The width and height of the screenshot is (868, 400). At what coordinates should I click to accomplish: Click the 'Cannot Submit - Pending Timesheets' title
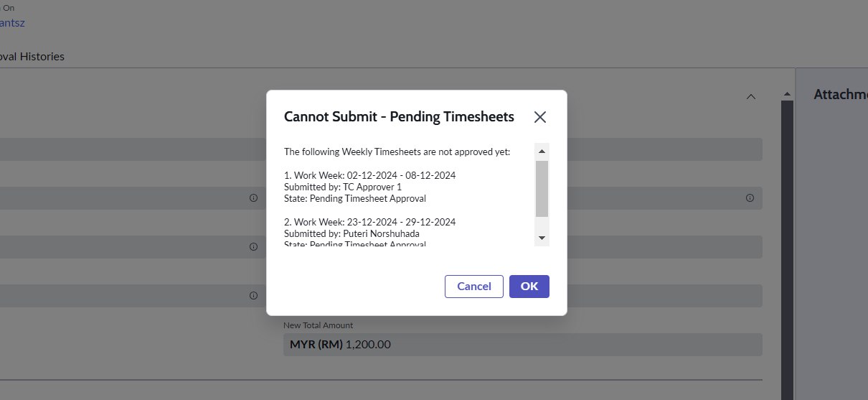tap(399, 116)
